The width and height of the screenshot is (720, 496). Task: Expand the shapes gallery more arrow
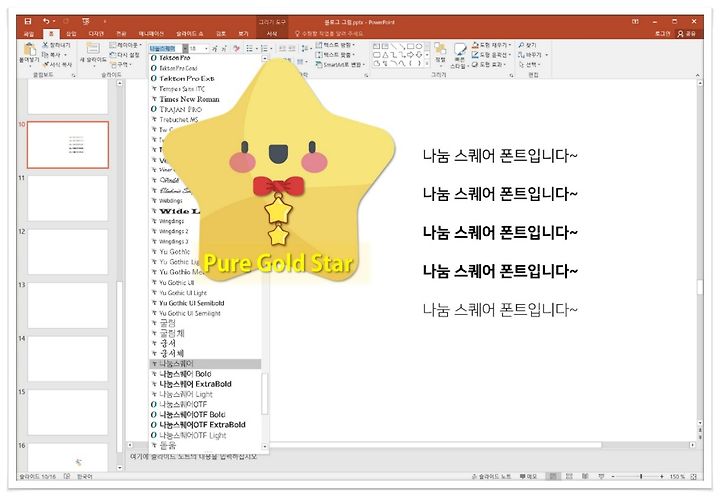pyautogui.click(x=427, y=64)
